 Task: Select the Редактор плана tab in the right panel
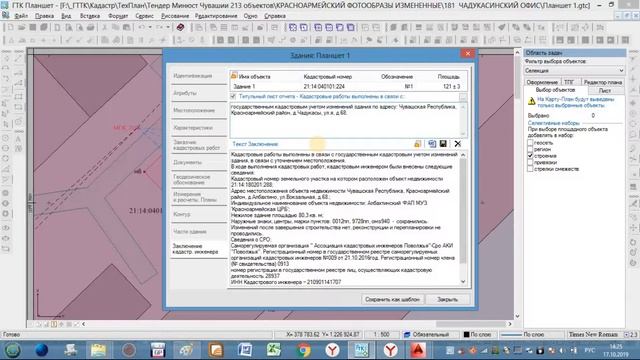click(602, 82)
